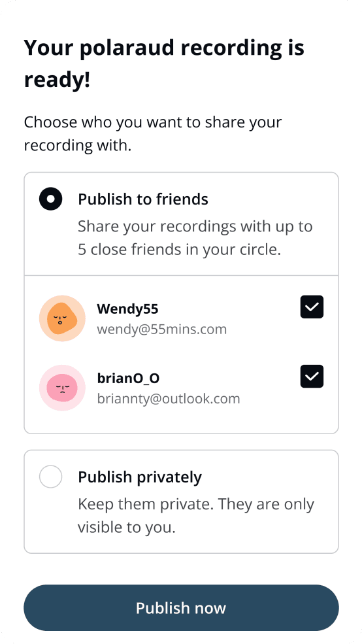Click the Wendy55 username

[127, 309]
